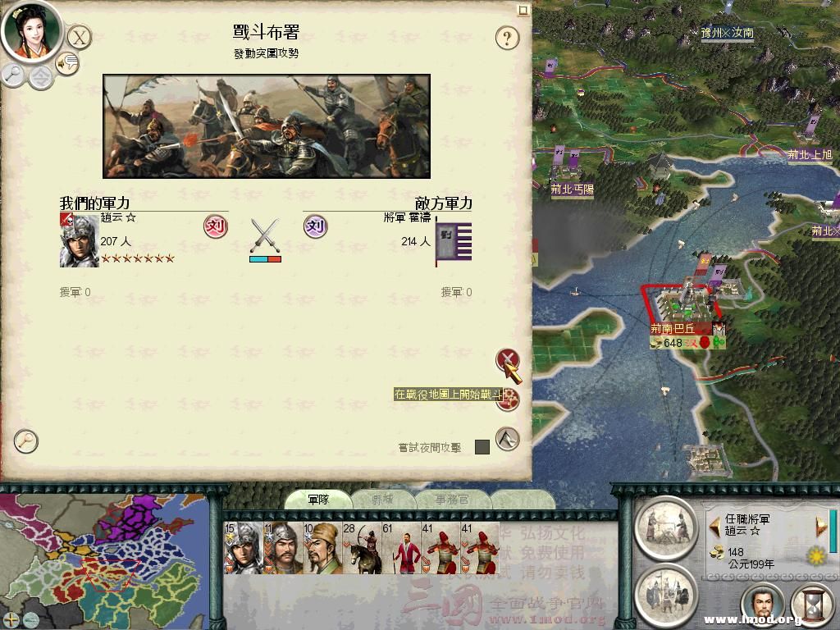Switch to the 事務官 agents tab
The image size is (840, 630).
click(x=452, y=500)
